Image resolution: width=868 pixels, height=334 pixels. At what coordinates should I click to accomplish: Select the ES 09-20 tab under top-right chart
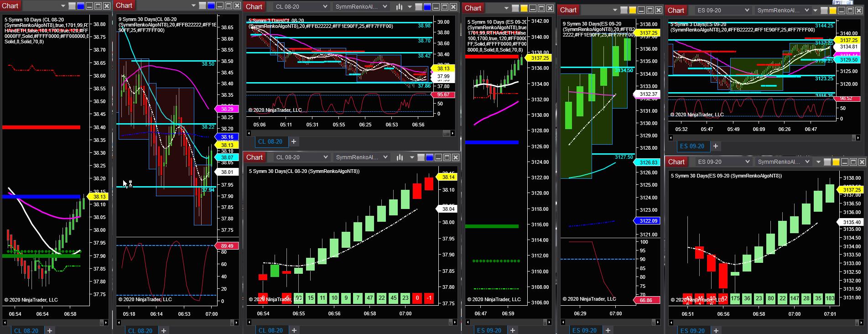[x=691, y=146]
